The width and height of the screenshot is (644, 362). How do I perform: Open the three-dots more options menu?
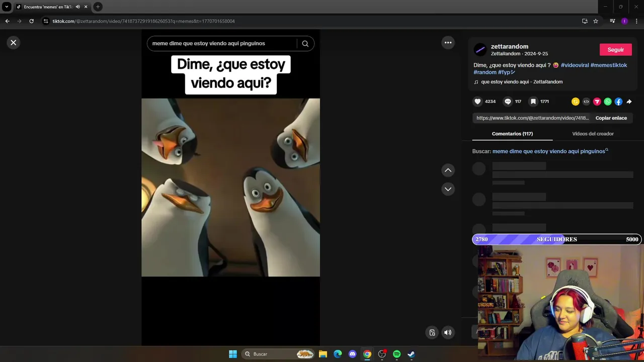[x=448, y=43]
